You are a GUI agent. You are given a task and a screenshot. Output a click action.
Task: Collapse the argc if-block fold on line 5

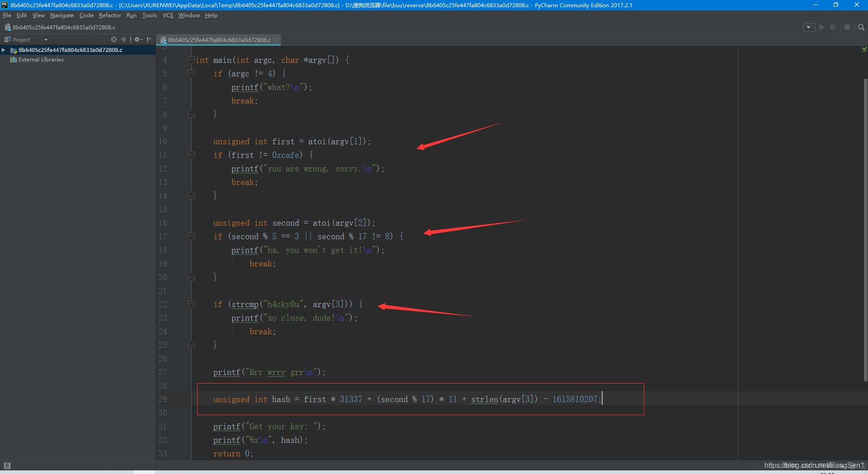191,73
